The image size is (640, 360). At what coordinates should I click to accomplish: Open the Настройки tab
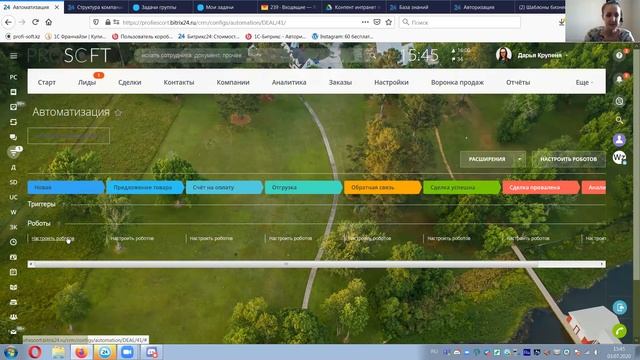[x=391, y=82]
